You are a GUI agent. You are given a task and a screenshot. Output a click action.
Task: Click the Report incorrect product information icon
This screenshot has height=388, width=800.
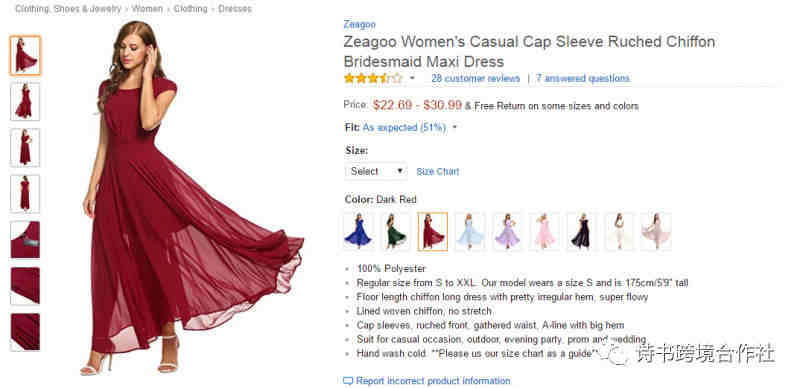tap(348, 381)
